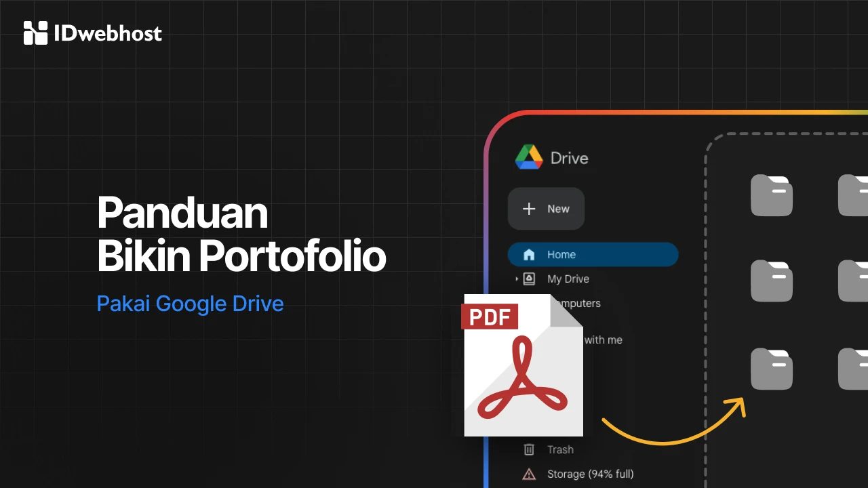The image size is (868, 488).
Task: Click the Trash bin icon
Action: 529,449
